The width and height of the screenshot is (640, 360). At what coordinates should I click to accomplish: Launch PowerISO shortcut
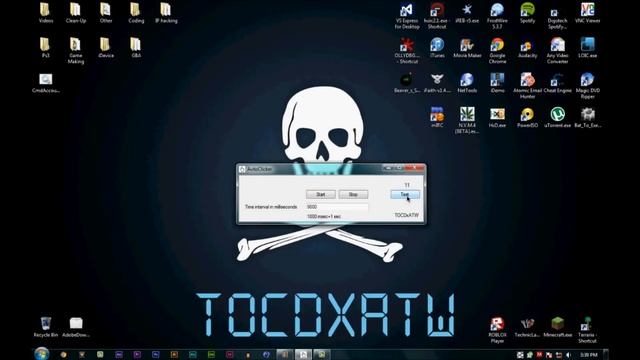coord(527,118)
